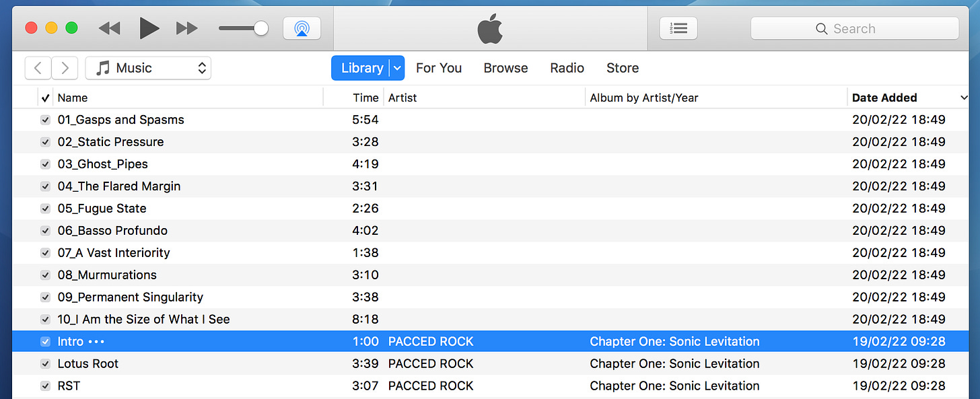Select the track 04_The Flared Margin
This screenshot has width=980, height=399.
(x=119, y=186)
